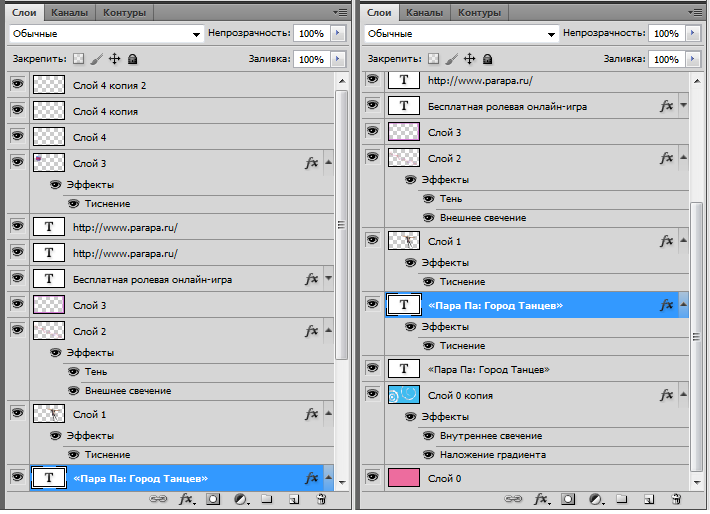
Task: Open the "Непрозрачность" arrow in the right panel
Action: (692, 34)
